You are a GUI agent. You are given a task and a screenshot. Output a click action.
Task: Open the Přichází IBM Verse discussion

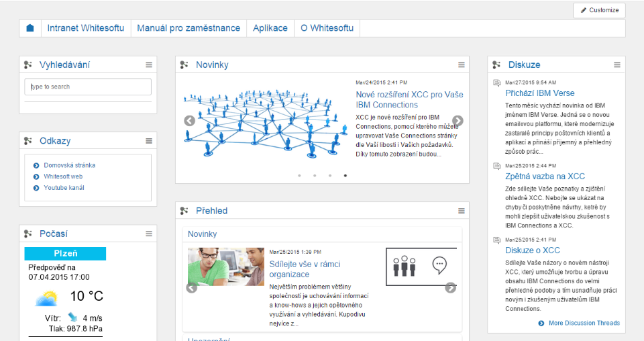click(539, 93)
